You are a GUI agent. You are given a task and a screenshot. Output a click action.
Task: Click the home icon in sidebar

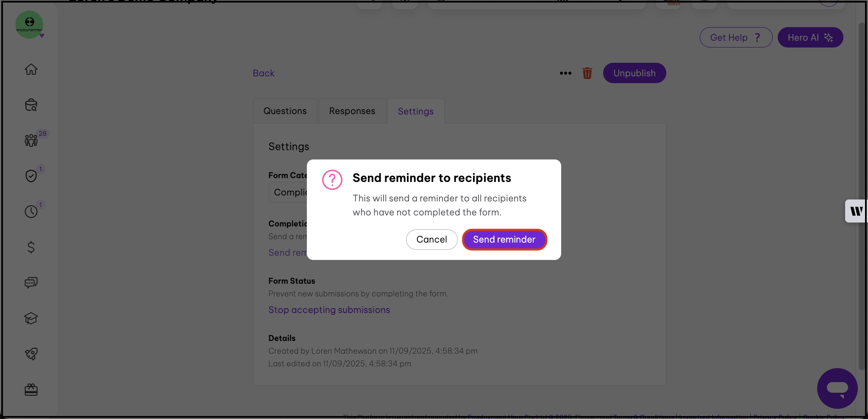coord(31,69)
